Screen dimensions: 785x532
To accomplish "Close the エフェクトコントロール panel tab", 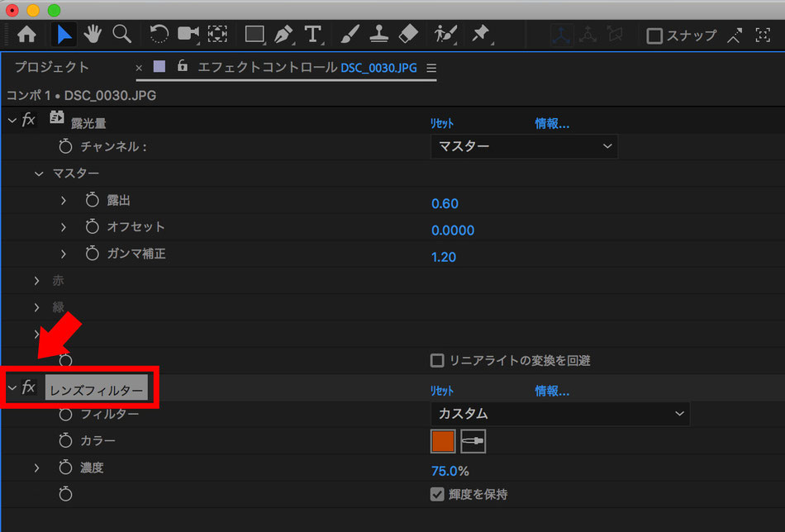I will pyautogui.click(x=139, y=68).
